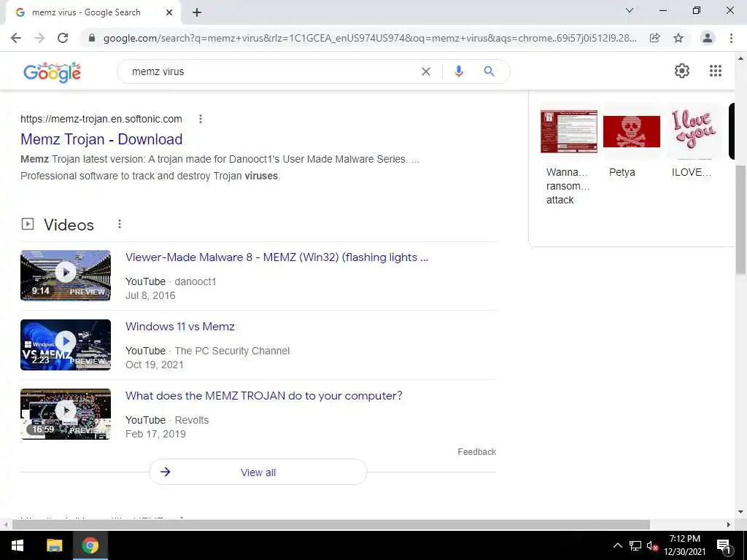Close the memz virus tab
Image resolution: width=747 pixels, height=560 pixels.
[x=169, y=12]
